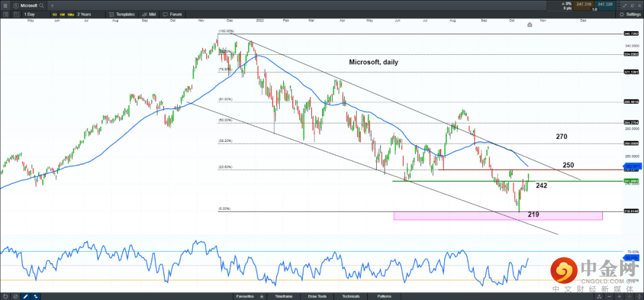644x300 pixels.
Task: Open the 1 Day interval dropdown
Action: (31, 14)
